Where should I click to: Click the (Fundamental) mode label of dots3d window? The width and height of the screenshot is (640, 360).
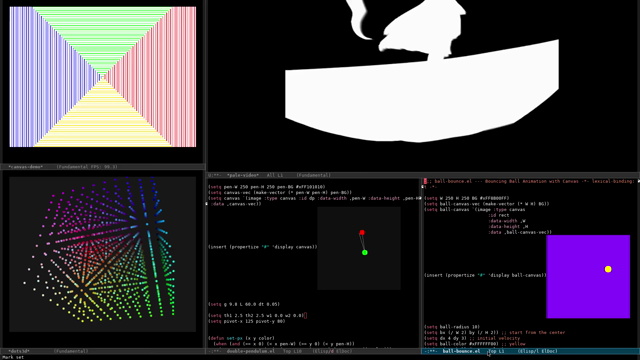(x=71, y=351)
